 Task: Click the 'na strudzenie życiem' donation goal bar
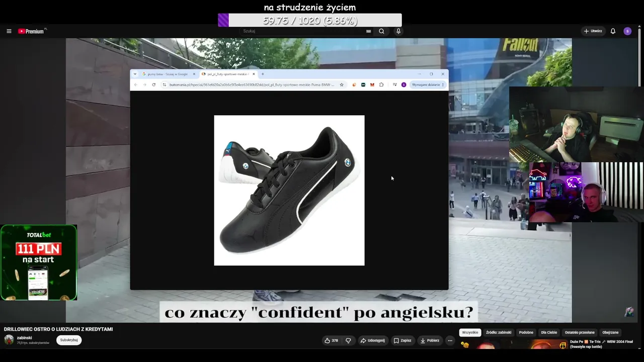(310, 20)
